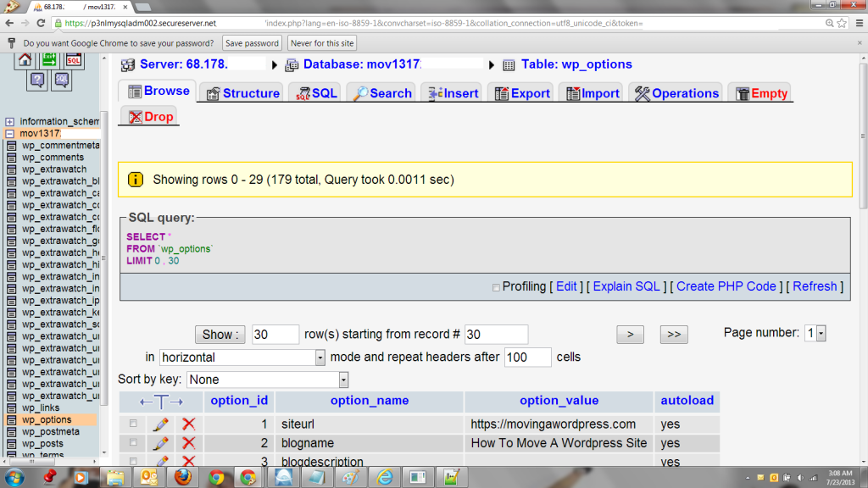Expand the information_schema database node
Screen dimensions: 868x488
(x=9, y=121)
